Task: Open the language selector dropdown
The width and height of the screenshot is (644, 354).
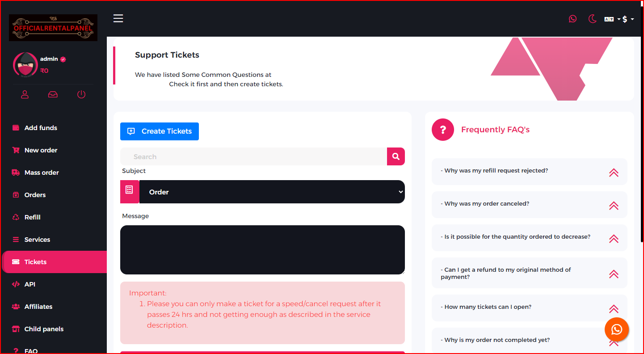Action: [x=612, y=19]
